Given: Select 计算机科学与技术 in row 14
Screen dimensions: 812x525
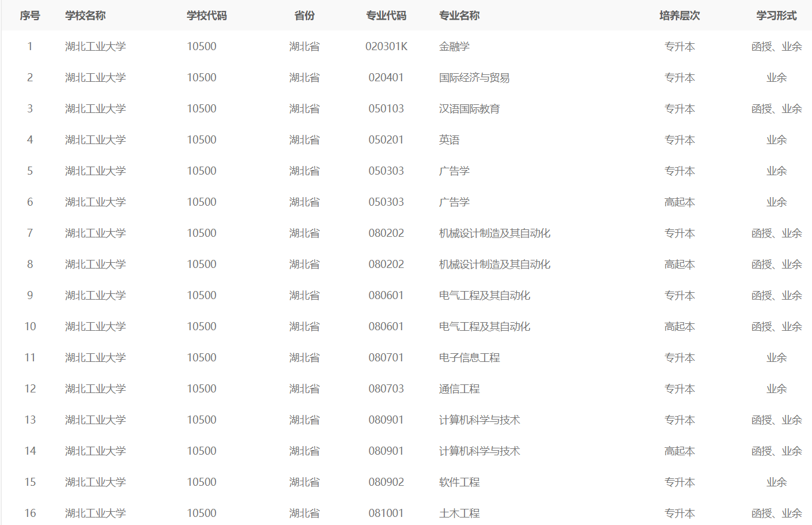Looking at the screenshot, I should [479, 451].
